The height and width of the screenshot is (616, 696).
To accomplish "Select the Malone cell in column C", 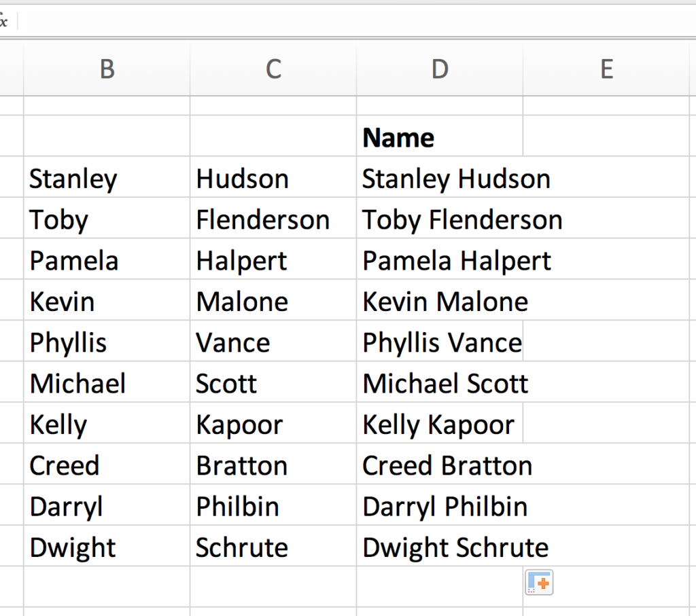I will tap(273, 300).
